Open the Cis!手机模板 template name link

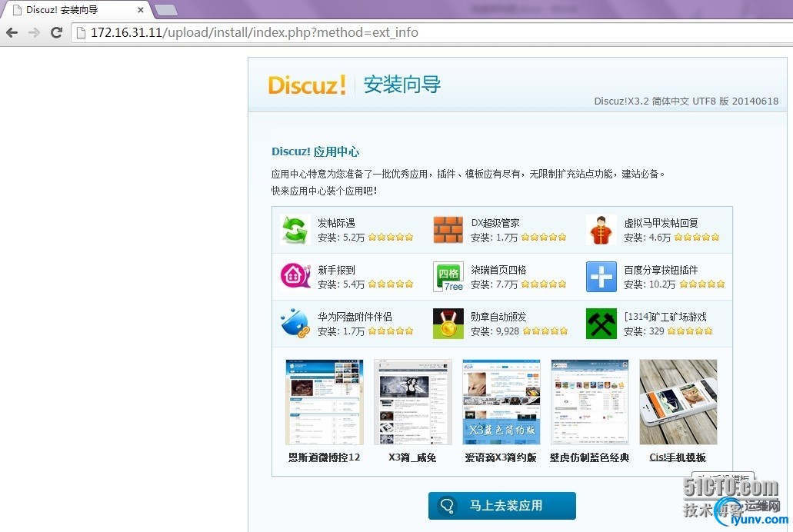coord(678,457)
